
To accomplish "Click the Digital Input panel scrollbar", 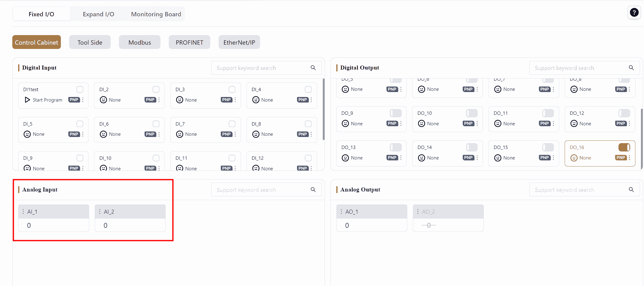I will tap(323, 109).
